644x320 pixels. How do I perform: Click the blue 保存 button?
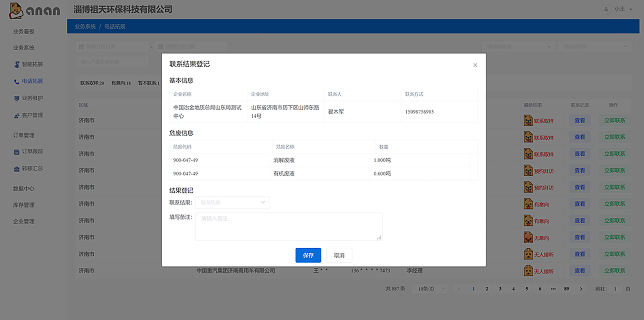[308, 255]
